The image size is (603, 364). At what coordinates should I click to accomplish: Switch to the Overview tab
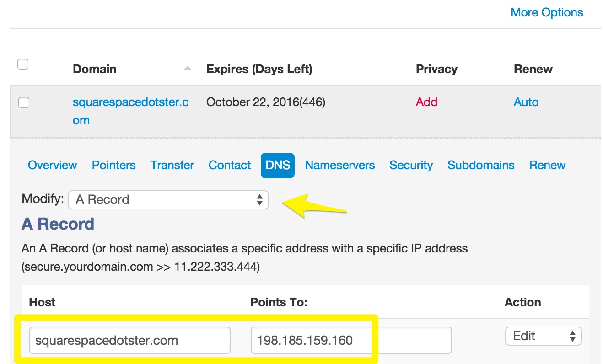[52, 165]
